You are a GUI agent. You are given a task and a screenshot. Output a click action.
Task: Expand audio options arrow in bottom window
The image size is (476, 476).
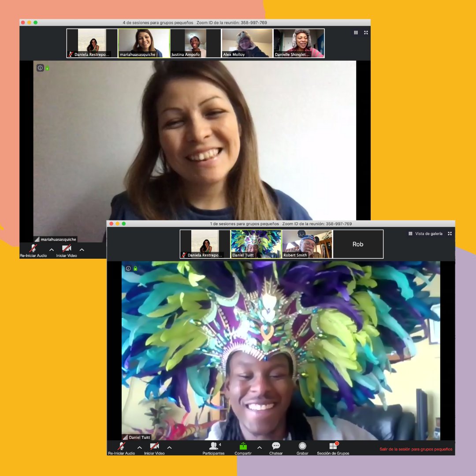tap(140, 447)
